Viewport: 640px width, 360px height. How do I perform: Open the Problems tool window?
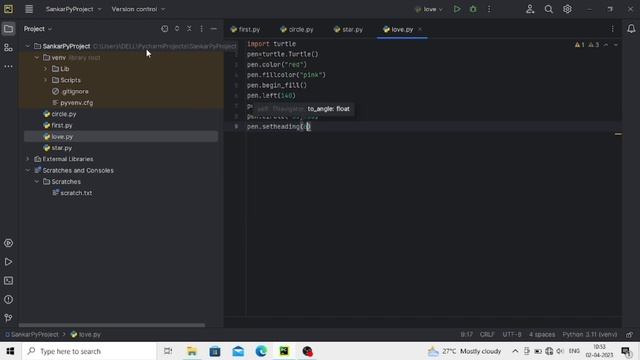coord(8,300)
